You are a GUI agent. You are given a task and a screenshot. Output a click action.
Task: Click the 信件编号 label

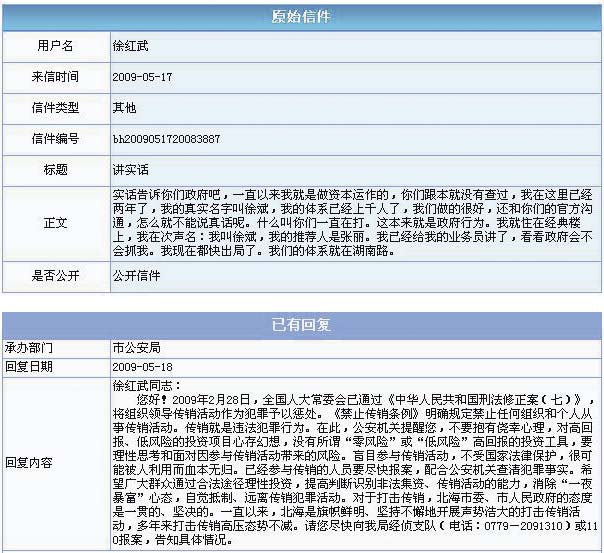tap(56, 138)
